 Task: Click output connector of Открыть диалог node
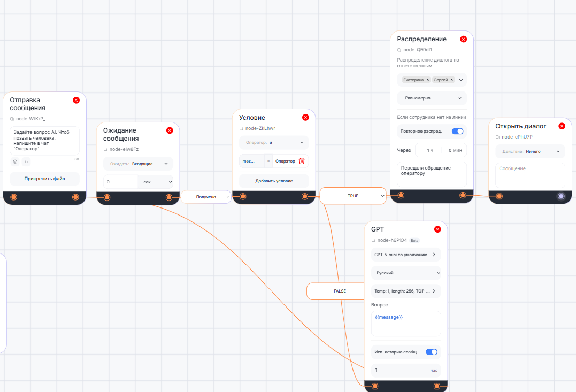[561, 196]
